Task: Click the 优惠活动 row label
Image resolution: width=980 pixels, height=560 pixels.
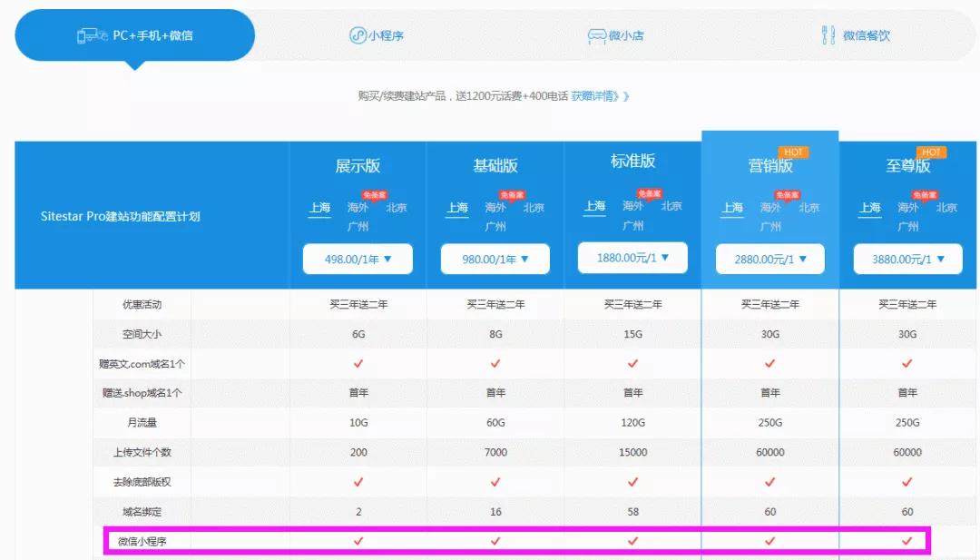Action: pos(142,304)
